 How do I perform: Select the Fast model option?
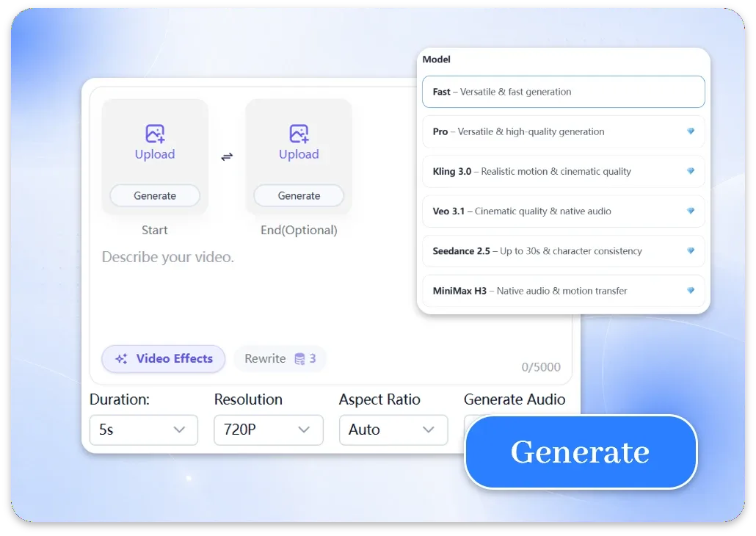coord(563,92)
